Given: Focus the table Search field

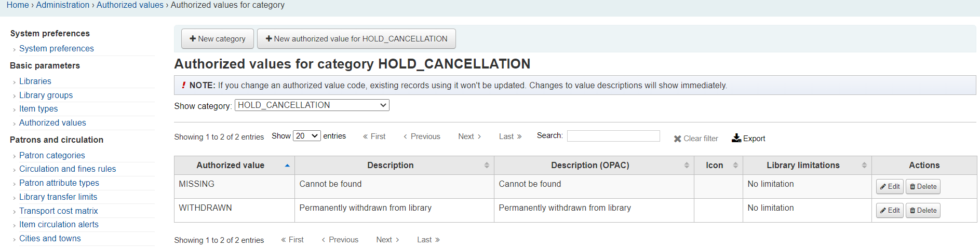Looking at the screenshot, I should tap(613, 136).
